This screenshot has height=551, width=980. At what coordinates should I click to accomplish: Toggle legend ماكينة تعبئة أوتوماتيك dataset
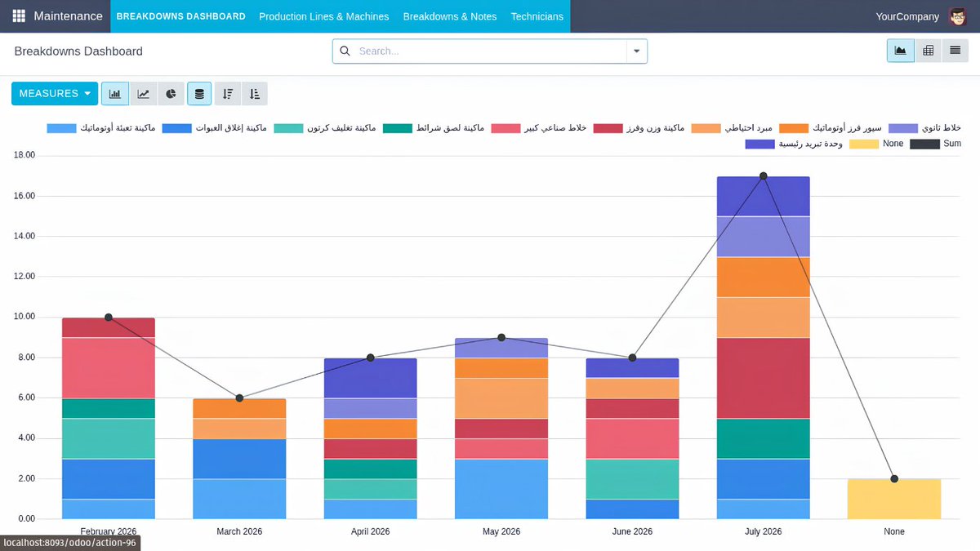101,128
